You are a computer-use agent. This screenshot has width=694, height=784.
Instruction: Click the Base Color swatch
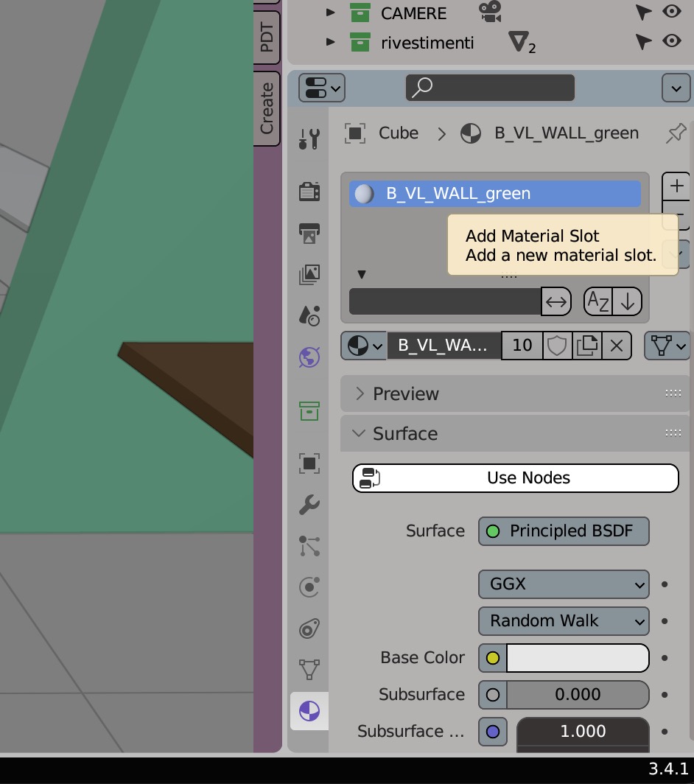(x=578, y=658)
